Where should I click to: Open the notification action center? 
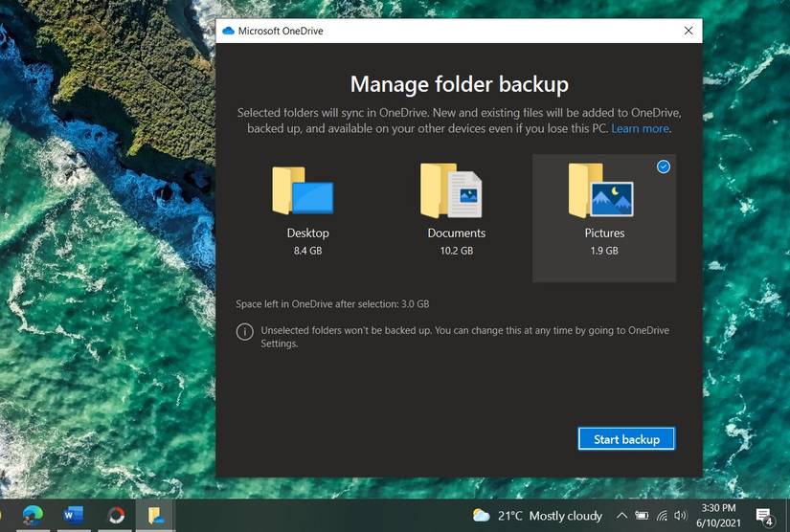click(766, 517)
